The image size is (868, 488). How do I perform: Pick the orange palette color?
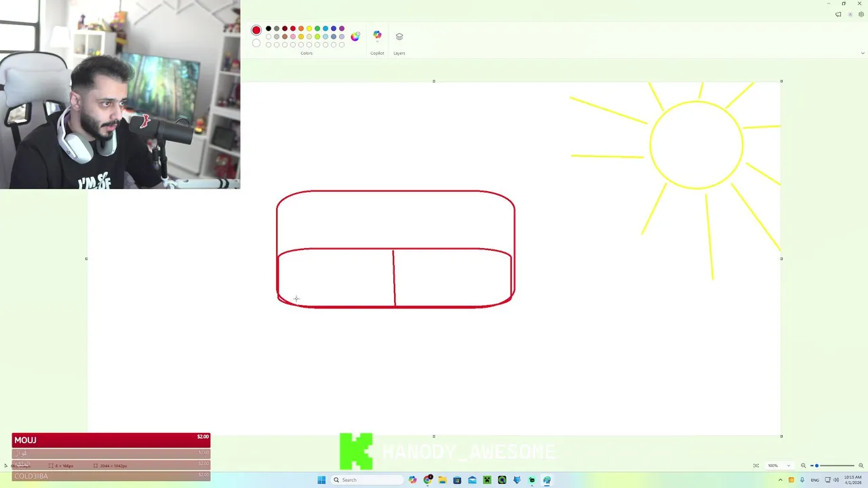coord(301,28)
